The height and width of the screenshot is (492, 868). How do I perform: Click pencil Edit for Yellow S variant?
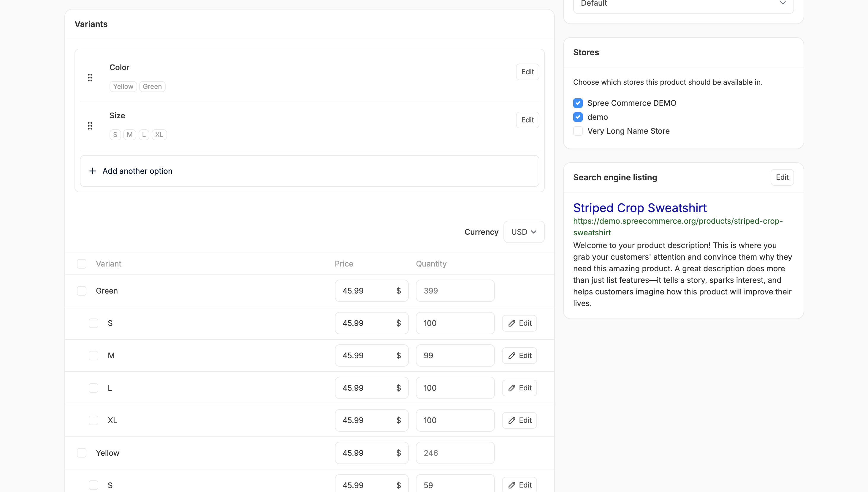[x=519, y=485]
